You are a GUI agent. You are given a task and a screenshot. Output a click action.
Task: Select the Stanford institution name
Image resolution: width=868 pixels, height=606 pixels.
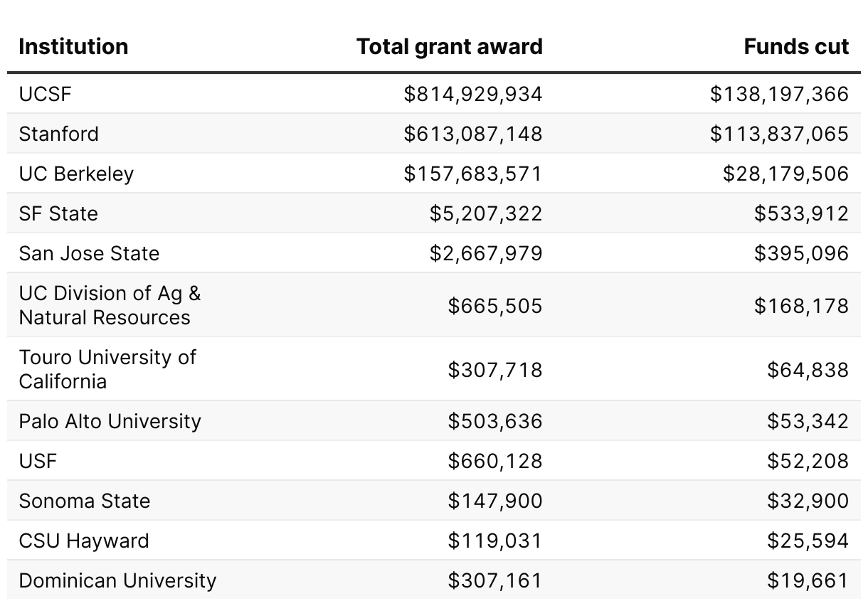pyautogui.click(x=59, y=134)
